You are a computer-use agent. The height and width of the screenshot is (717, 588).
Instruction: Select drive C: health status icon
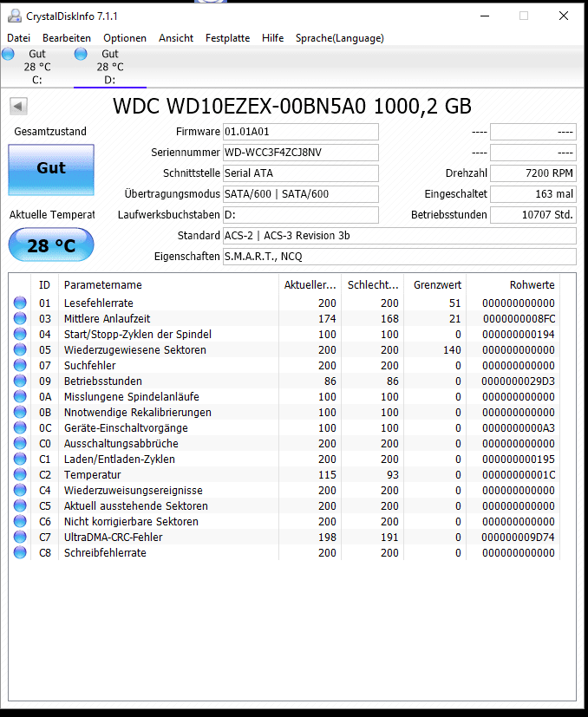pos(8,54)
